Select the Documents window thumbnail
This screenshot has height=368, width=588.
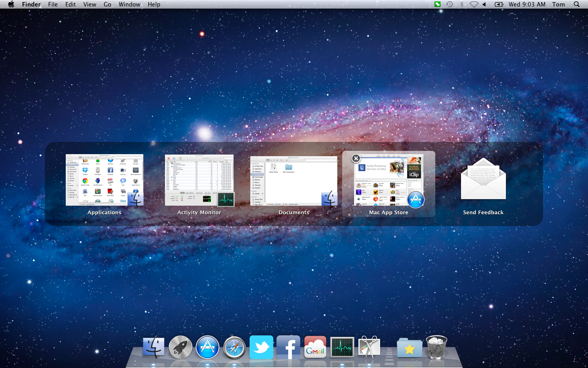(x=294, y=181)
